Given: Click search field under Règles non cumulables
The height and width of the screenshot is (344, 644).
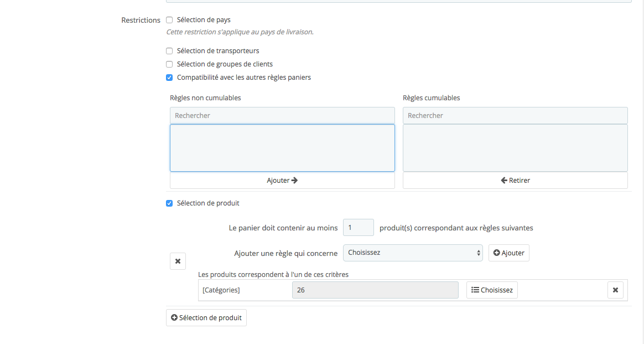Looking at the screenshot, I should pyautogui.click(x=282, y=116).
